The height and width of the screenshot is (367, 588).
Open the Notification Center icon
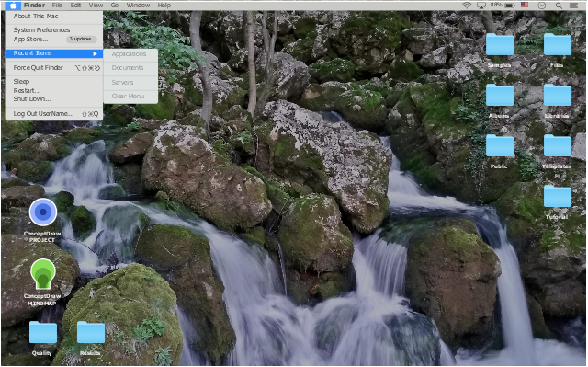(x=573, y=6)
